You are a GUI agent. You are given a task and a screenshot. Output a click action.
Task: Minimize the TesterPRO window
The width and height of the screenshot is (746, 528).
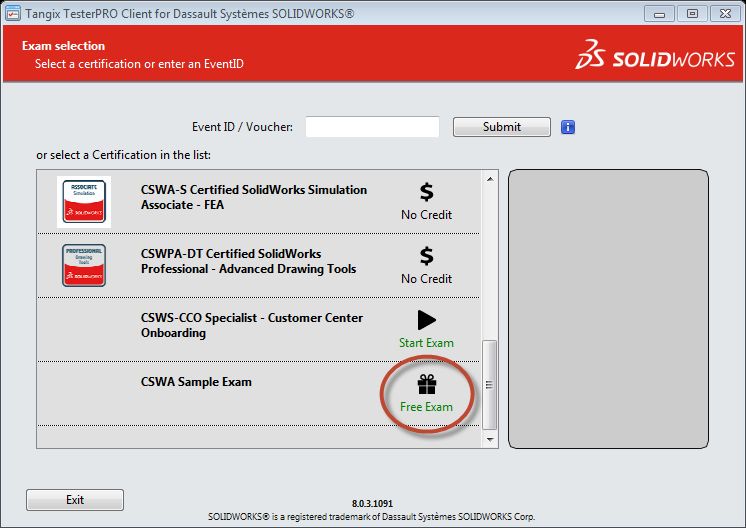coord(659,14)
